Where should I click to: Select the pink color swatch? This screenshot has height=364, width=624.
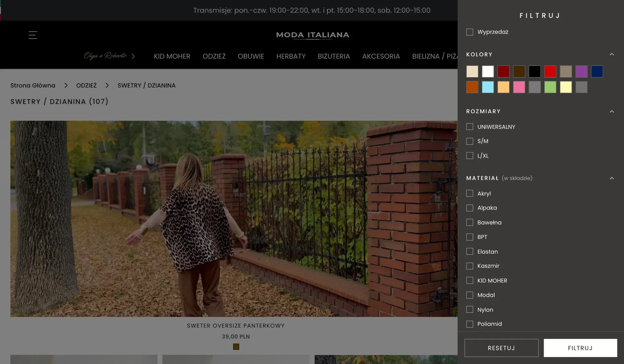[519, 87]
